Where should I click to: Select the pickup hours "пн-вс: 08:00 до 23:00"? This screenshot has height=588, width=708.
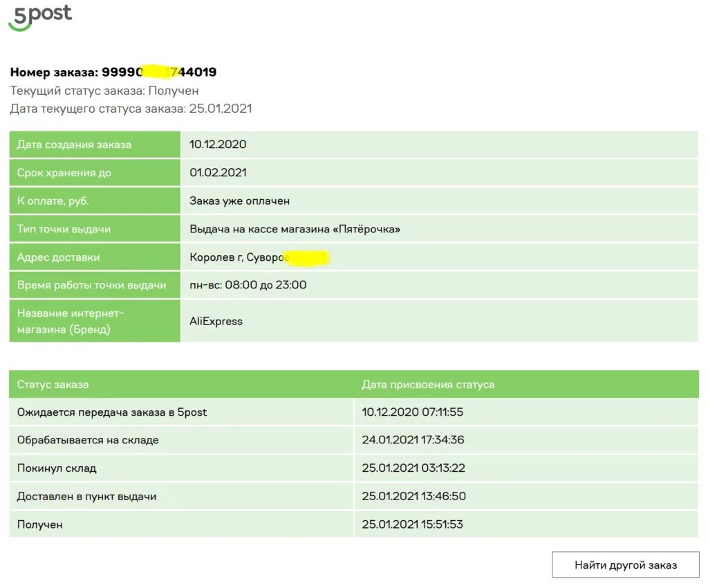tap(248, 285)
